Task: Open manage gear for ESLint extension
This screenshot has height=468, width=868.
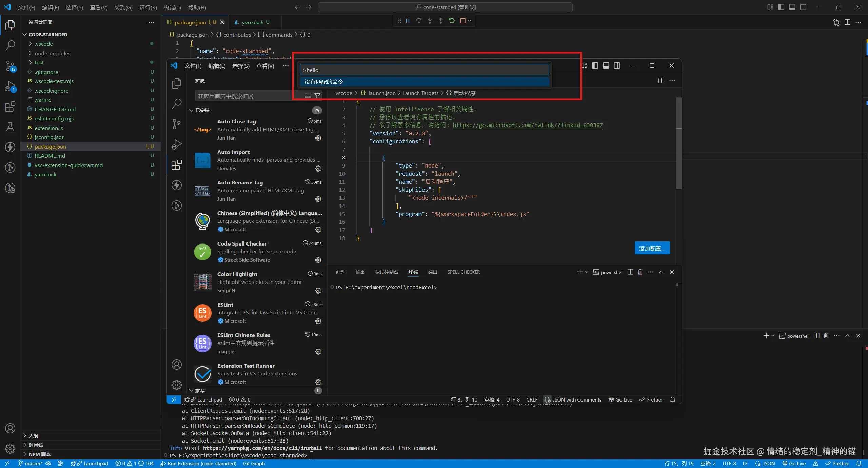Action: click(x=318, y=321)
